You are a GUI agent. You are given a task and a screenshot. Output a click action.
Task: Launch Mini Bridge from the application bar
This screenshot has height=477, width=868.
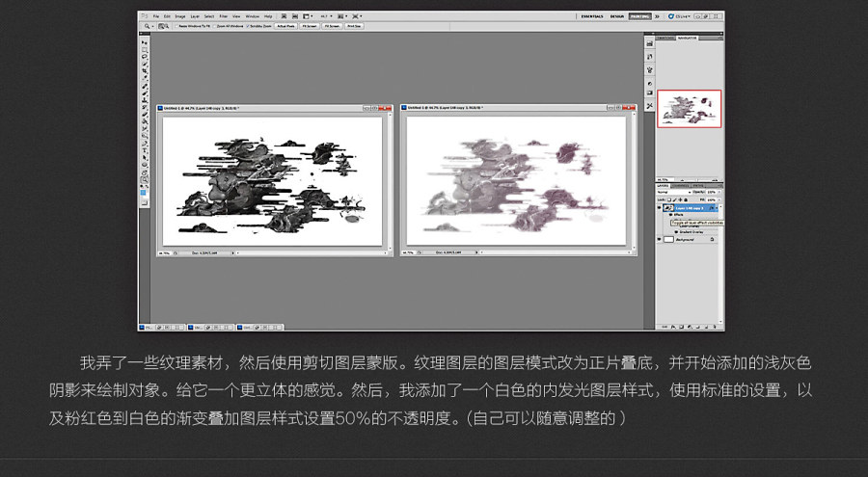coord(295,16)
